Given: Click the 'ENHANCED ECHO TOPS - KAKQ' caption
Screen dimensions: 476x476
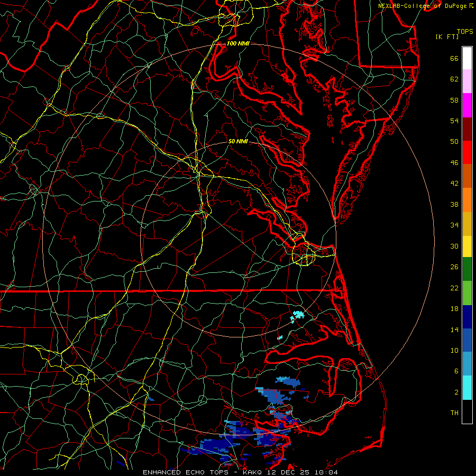Looking at the screenshot, I should point(204,472).
